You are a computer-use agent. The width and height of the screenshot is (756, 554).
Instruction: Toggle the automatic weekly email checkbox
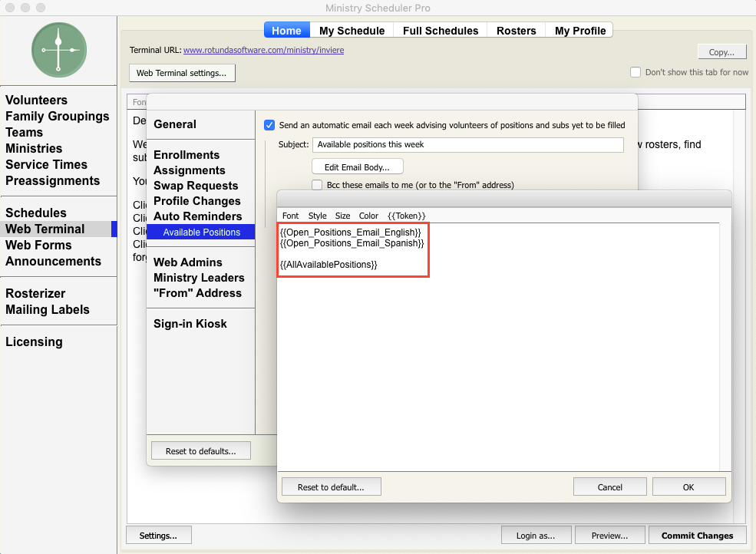pyautogui.click(x=269, y=125)
